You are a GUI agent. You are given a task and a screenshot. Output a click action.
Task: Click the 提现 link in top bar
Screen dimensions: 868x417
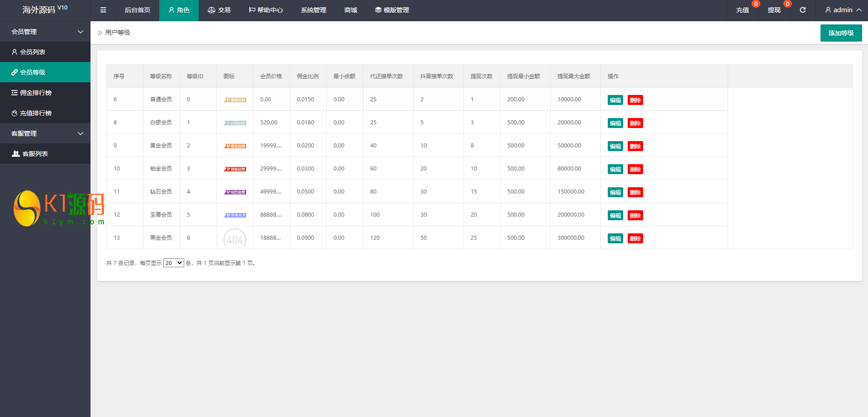pos(774,10)
